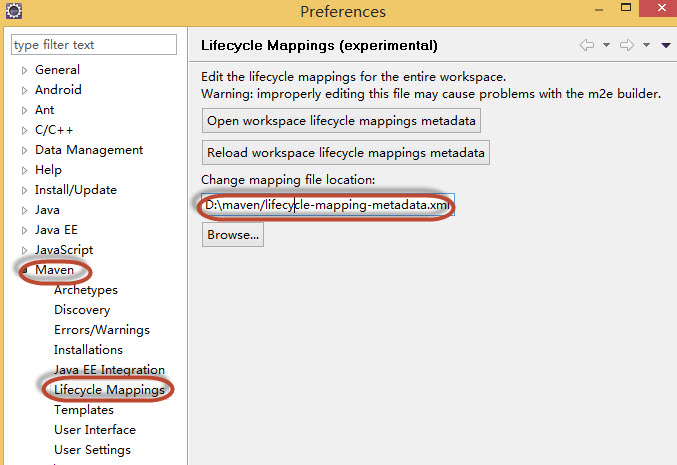This screenshot has height=465, width=677.
Task: Expand the C/C++ tree node
Action: coord(24,130)
